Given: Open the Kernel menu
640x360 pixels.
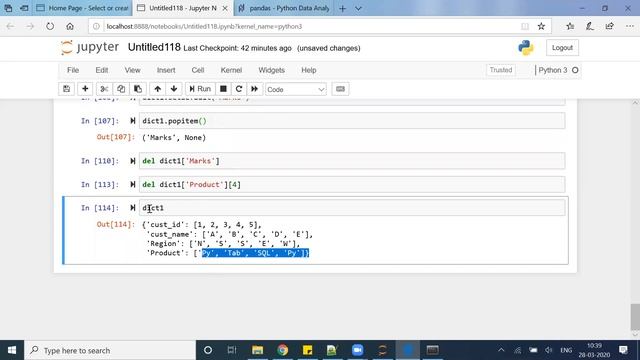Looking at the screenshot, I should 231,70.
